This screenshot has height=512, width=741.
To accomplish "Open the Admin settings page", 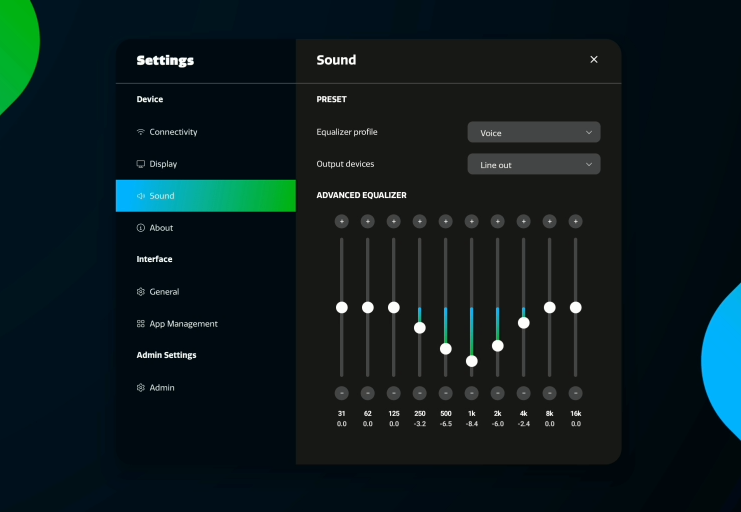I will (206, 388).
